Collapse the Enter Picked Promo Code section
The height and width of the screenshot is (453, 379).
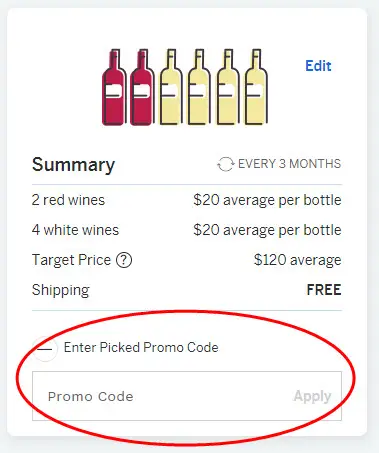click(45, 349)
